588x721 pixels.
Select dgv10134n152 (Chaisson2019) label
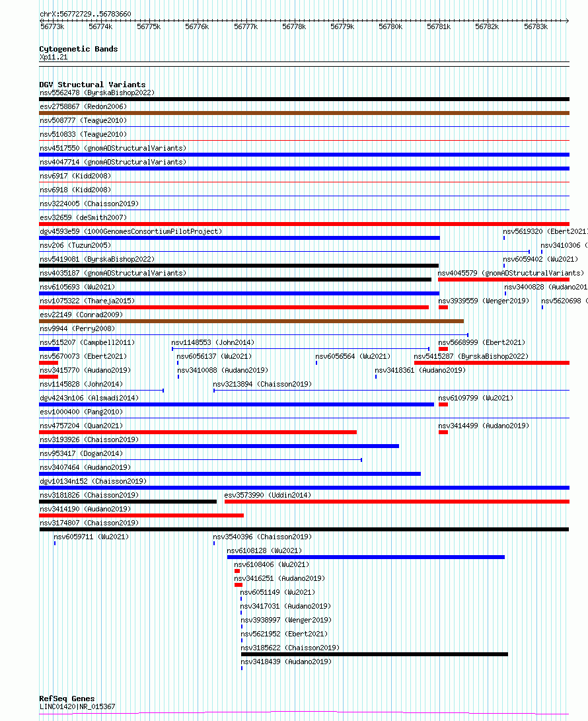click(93, 481)
